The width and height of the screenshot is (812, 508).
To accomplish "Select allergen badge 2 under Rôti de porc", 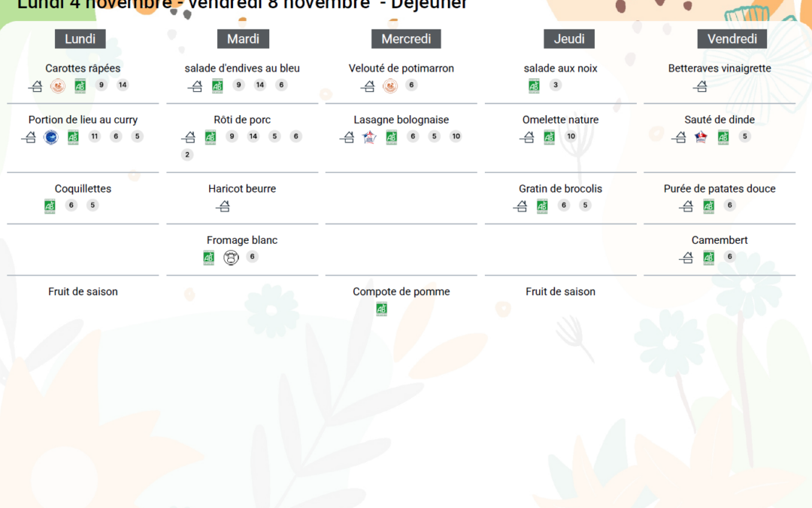I will click(x=187, y=154).
